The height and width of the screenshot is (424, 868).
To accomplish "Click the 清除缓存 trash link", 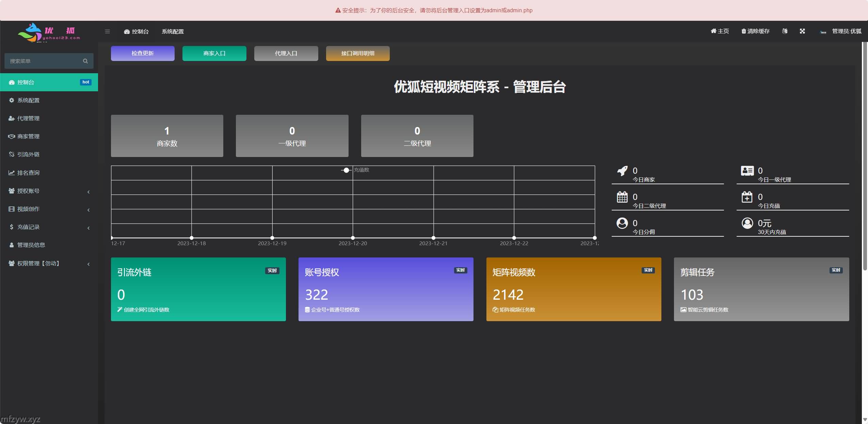I will pos(755,31).
